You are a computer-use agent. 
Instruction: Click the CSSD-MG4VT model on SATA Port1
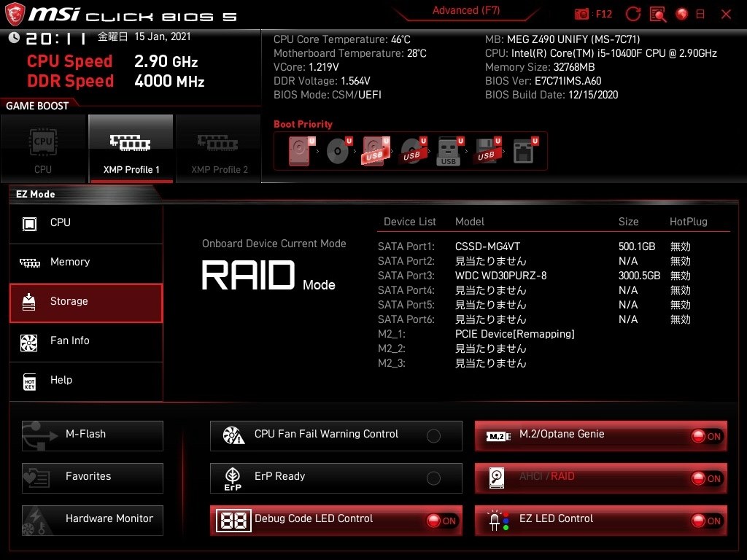(x=487, y=246)
